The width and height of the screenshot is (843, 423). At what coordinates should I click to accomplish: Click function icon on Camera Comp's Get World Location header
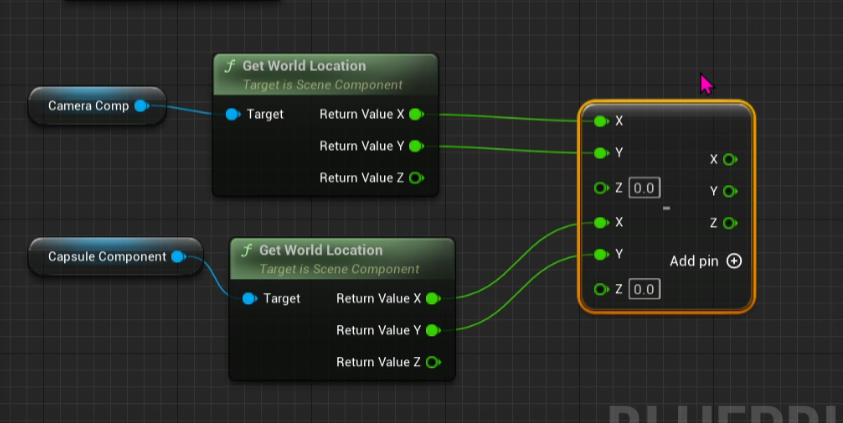pos(230,66)
